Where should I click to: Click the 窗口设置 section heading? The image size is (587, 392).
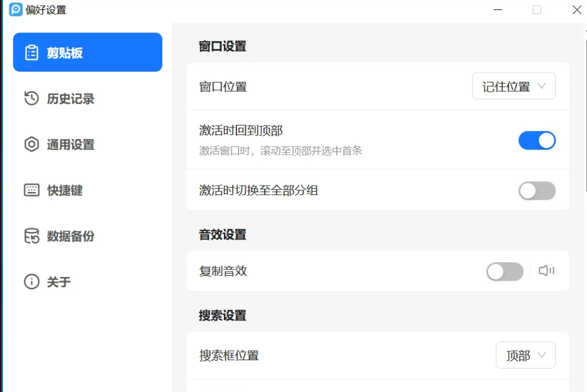click(222, 47)
